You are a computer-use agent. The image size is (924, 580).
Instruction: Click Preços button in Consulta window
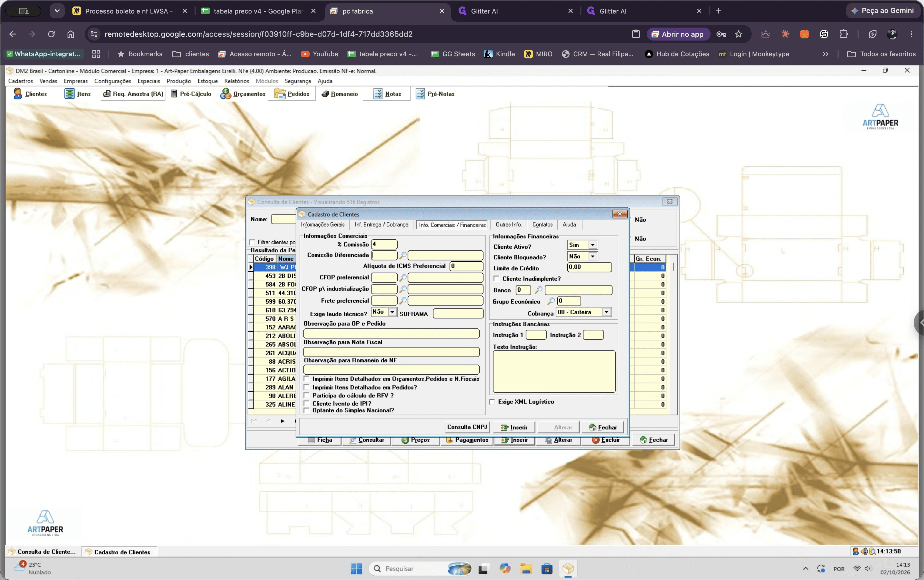(416, 440)
